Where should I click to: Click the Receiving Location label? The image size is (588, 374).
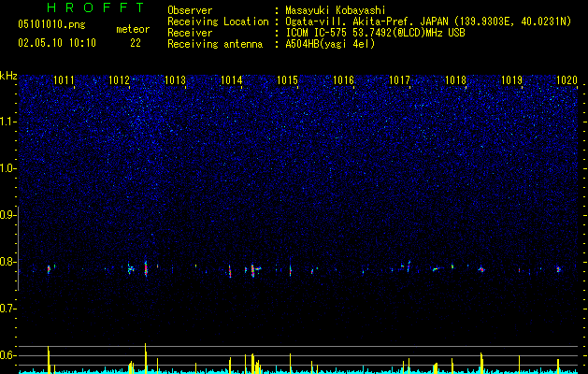(x=218, y=22)
